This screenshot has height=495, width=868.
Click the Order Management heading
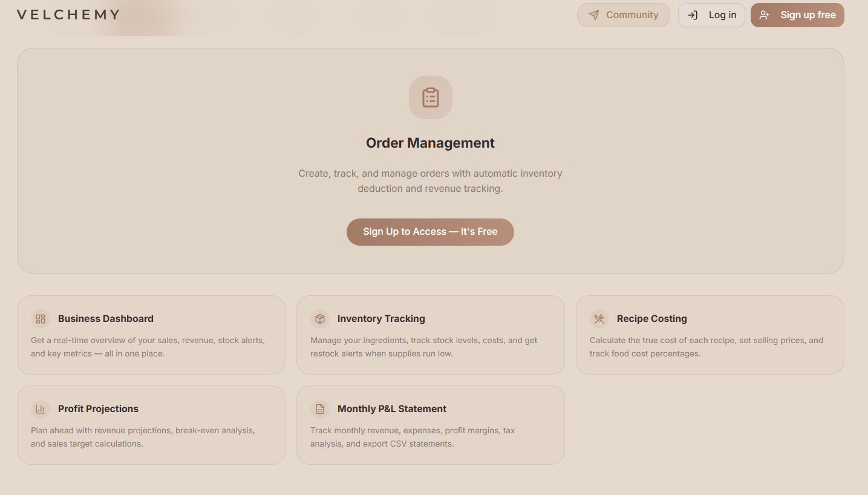click(430, 143)
